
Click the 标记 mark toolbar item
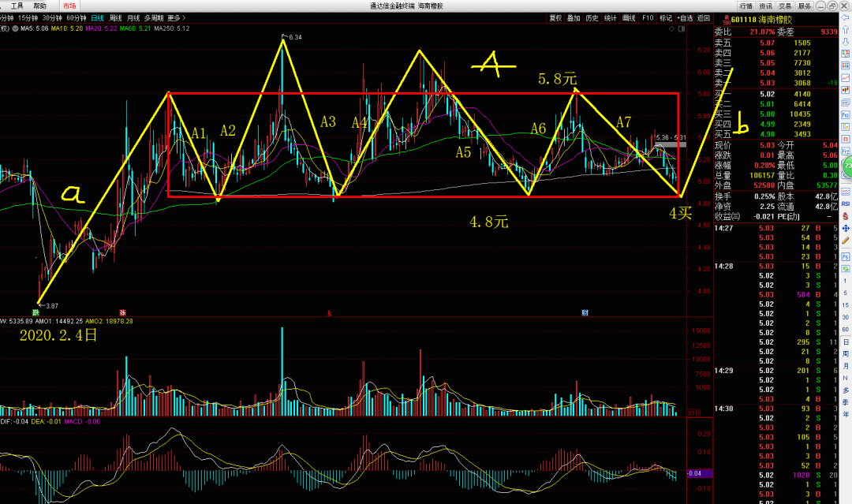point(666,18)
